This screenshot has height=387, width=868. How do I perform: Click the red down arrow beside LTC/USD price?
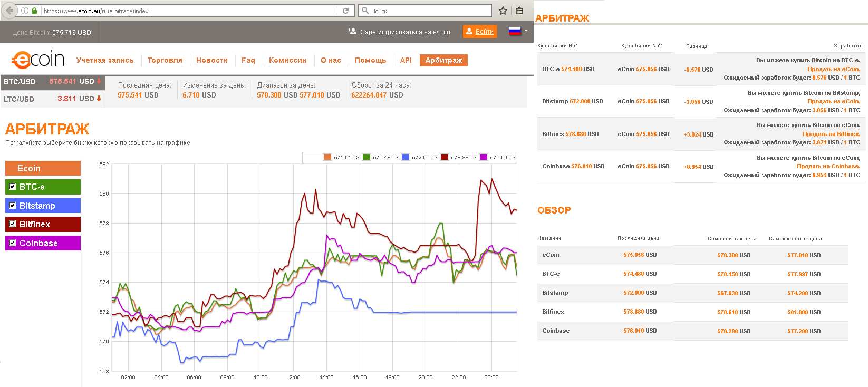[99, 99]
